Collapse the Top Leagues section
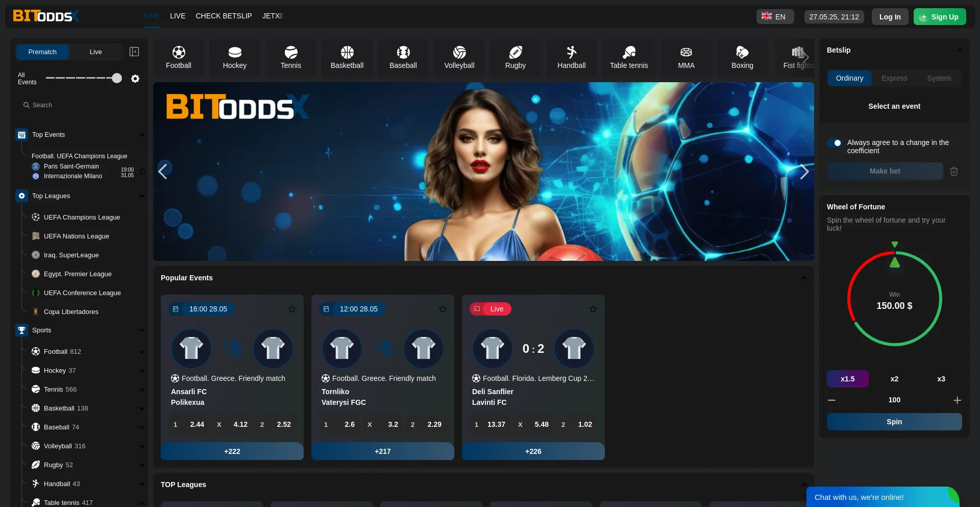Image resolution: width=980 pixels, height=507 pixels. (x=142, y=196)
